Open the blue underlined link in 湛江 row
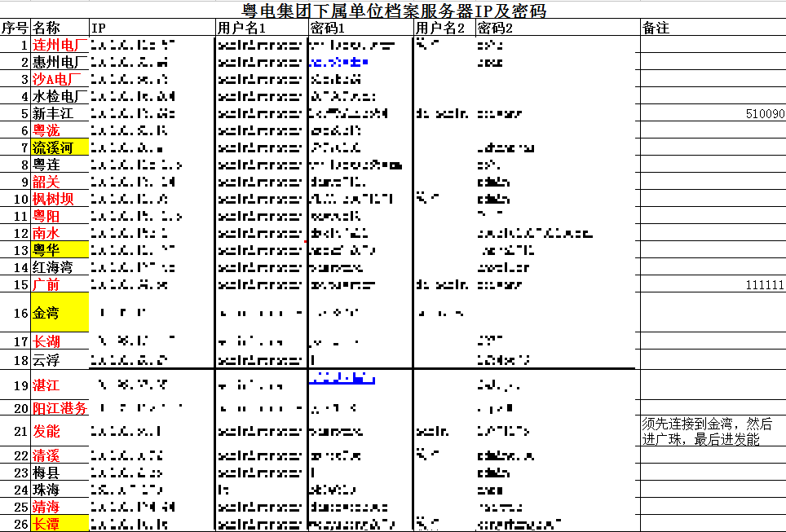 click(x=342, y=378)
